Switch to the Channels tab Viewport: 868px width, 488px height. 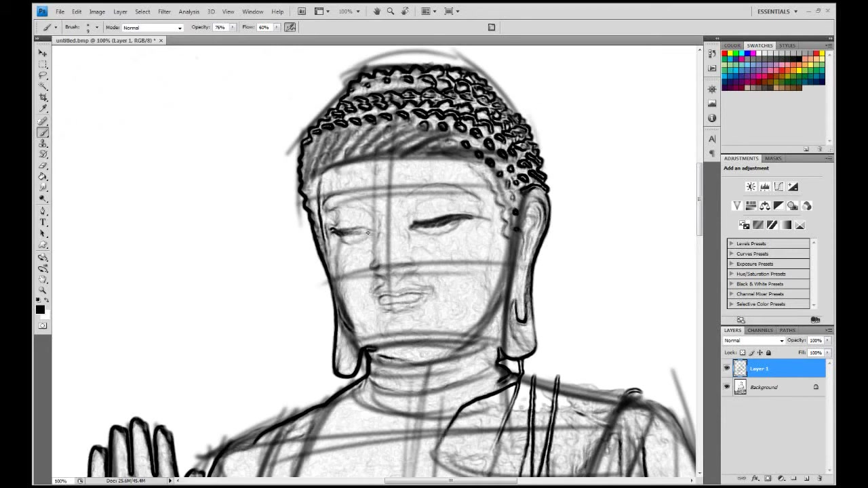[760, 330]
